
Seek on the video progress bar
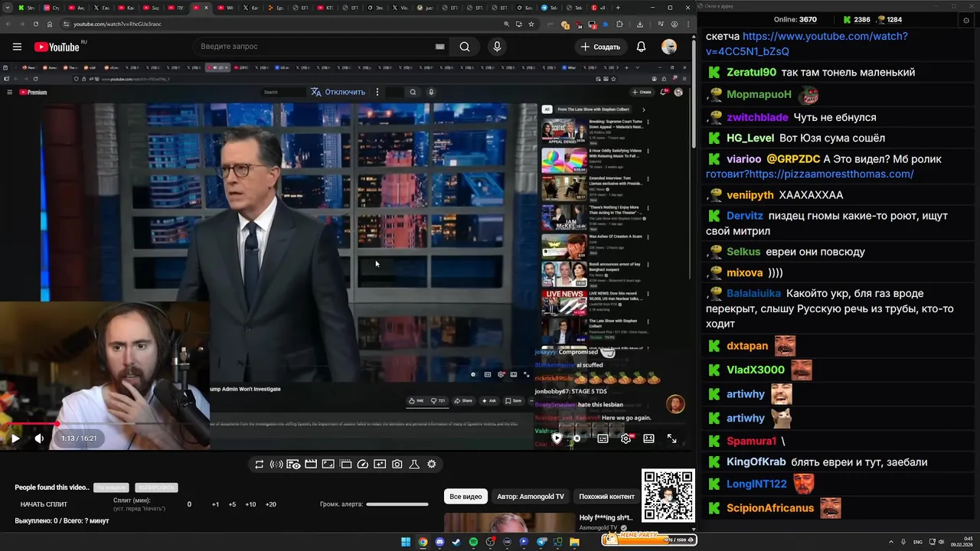click(345, 423)
